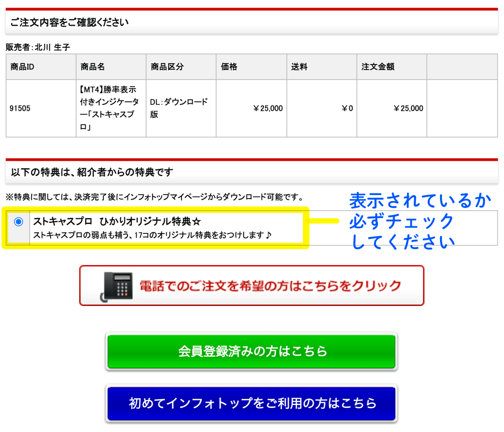The image size is (504, 432).
Task: Click green button 会員登録済みの方はこちら
Action: [251, 351]
